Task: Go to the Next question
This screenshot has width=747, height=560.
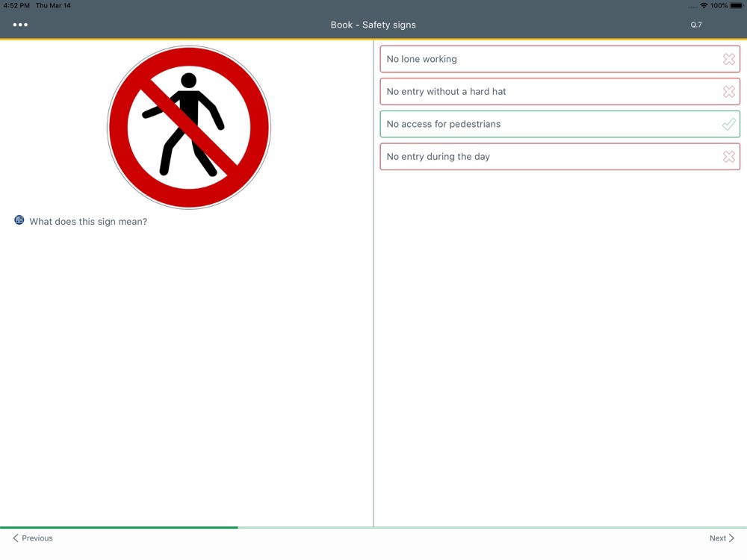Action: click(722, 538)
